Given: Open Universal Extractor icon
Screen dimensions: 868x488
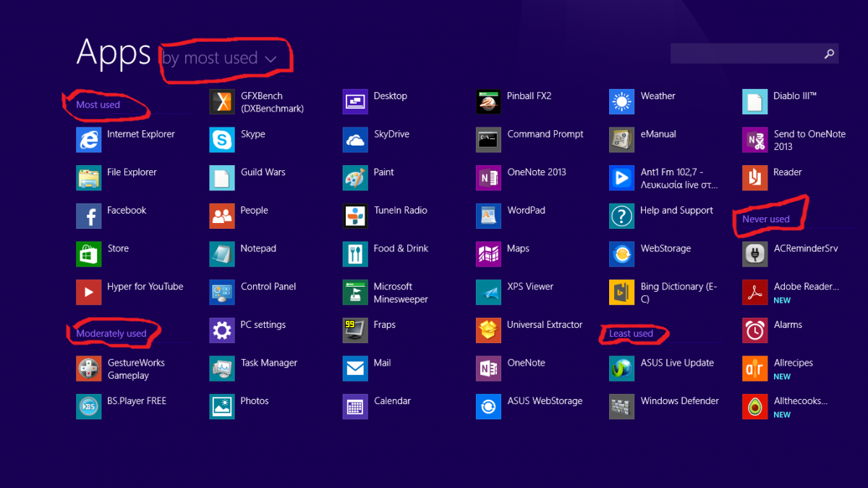Looking at the screenshot, I should pyautogui.click(x=488, y=330).
